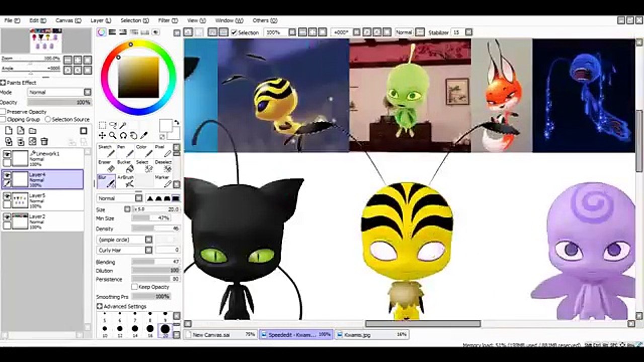Adjust the Blending slider
Viewport: 644px width, 362px height.
[x=155, y=262]
